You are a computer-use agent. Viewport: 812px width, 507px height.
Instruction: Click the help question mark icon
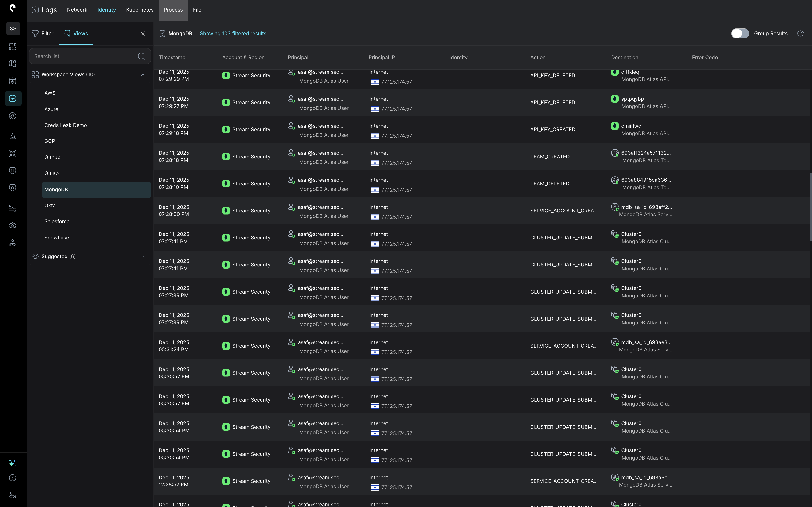tap(12, 478)
